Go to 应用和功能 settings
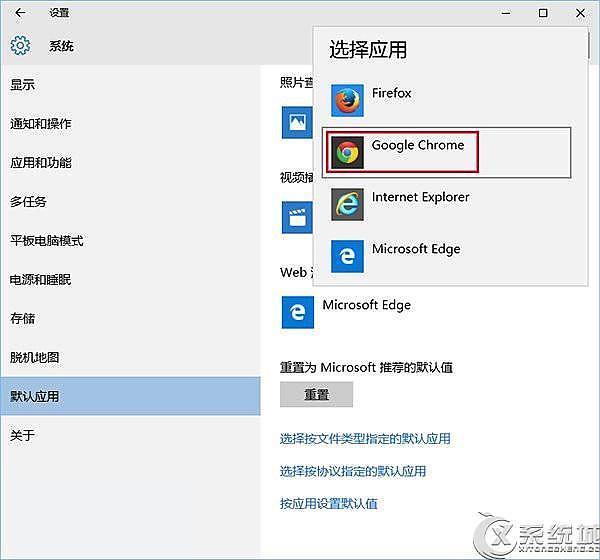Image resolution: width=600 pixels, height=560 pixels. click(x=130, y=163)
